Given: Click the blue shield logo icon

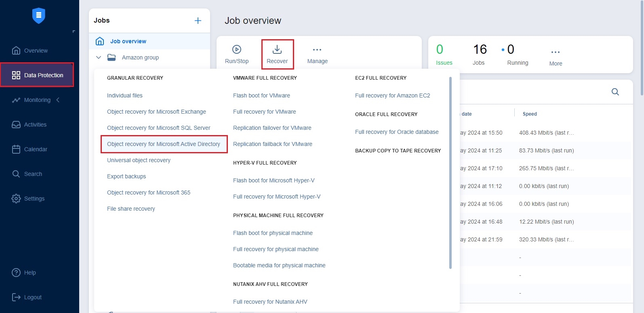Looking at the screenshot, I should pos(39,16).
